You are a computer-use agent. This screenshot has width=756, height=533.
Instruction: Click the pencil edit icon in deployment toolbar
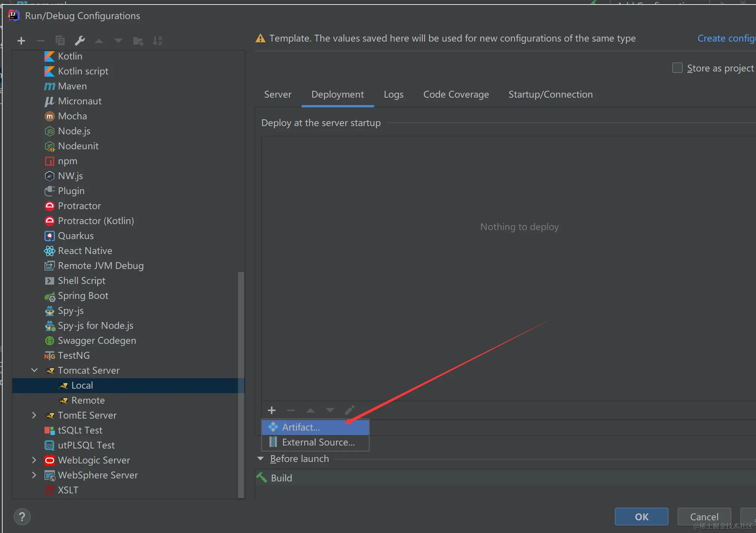[x=349, y=410]
